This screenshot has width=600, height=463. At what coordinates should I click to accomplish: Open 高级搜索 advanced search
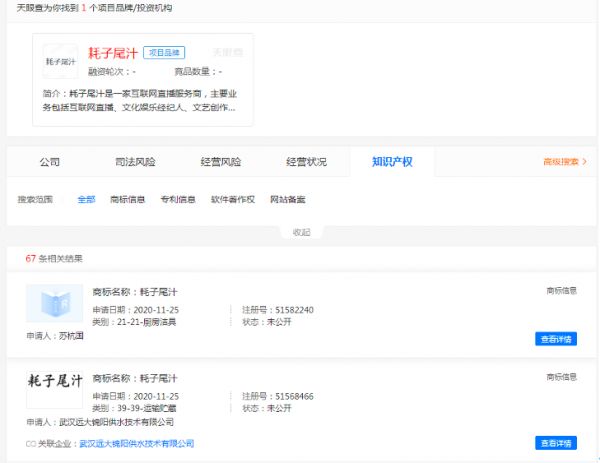[x=560, y=161]
